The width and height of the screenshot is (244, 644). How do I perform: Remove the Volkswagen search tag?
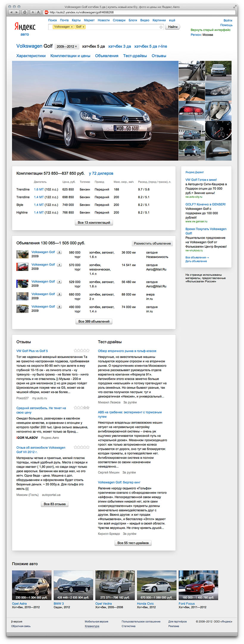pyautogui.click(x=72, y=27)
